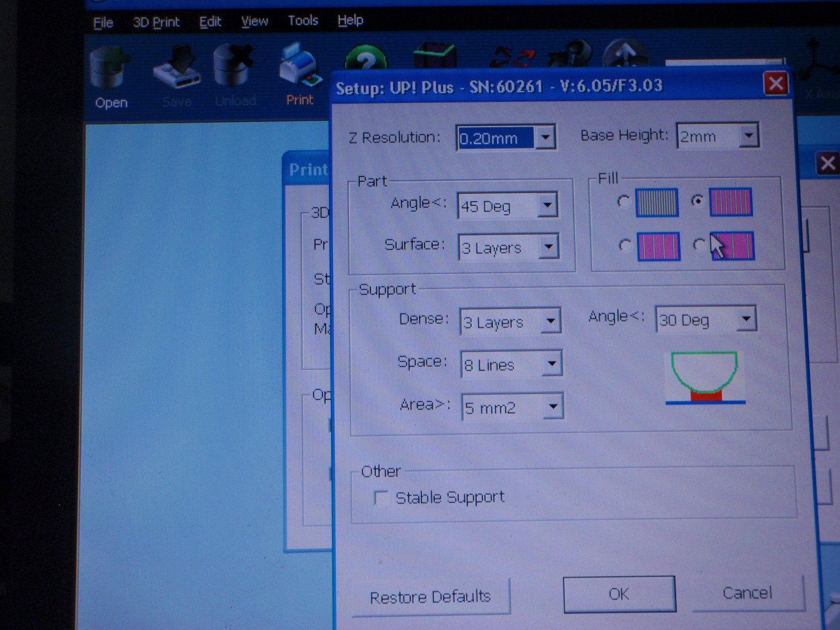Open the Support Dense layers dropdown
Viewport: 840px width, 630px height.
click(x=551, y=321)
